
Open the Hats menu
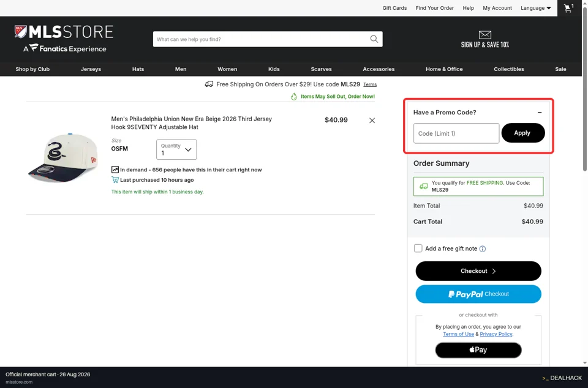[138, 69]
